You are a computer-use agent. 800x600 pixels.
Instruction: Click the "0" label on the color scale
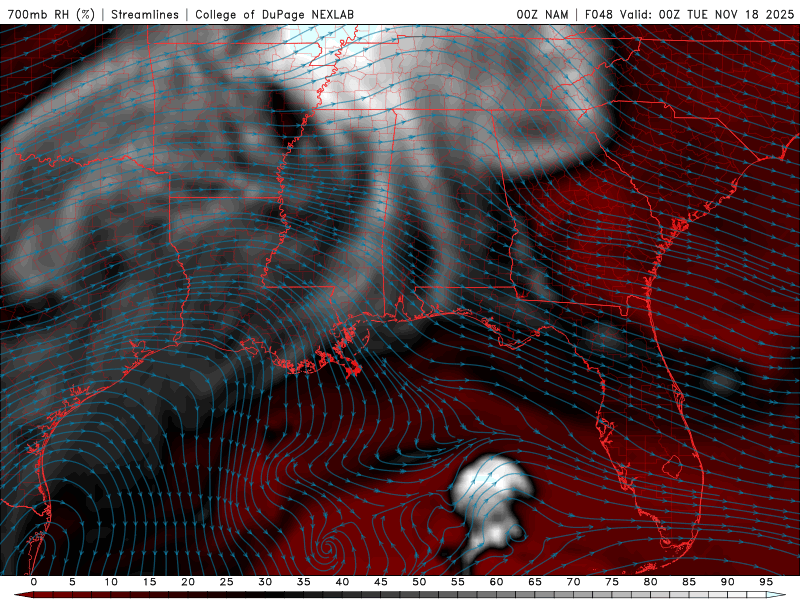(34, 582)
